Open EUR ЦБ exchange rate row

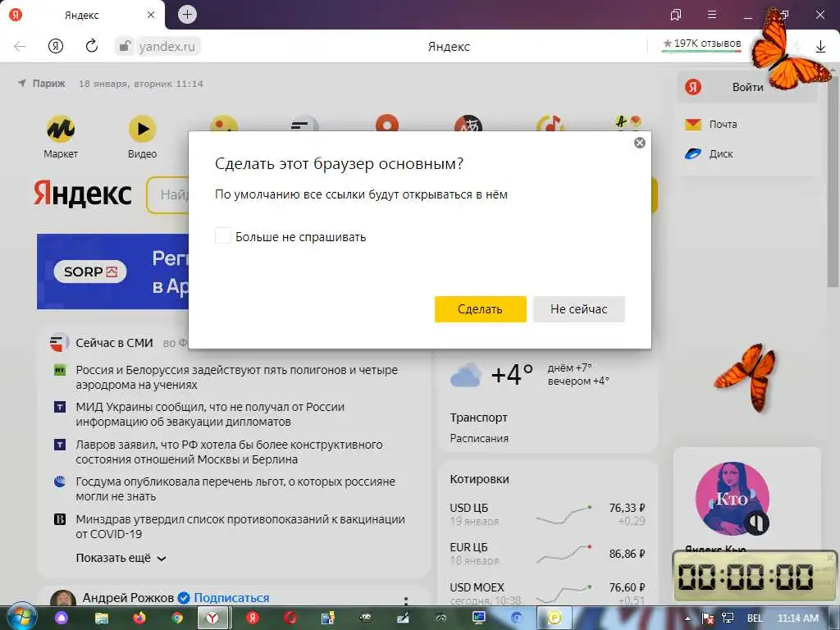pos(547,554)
